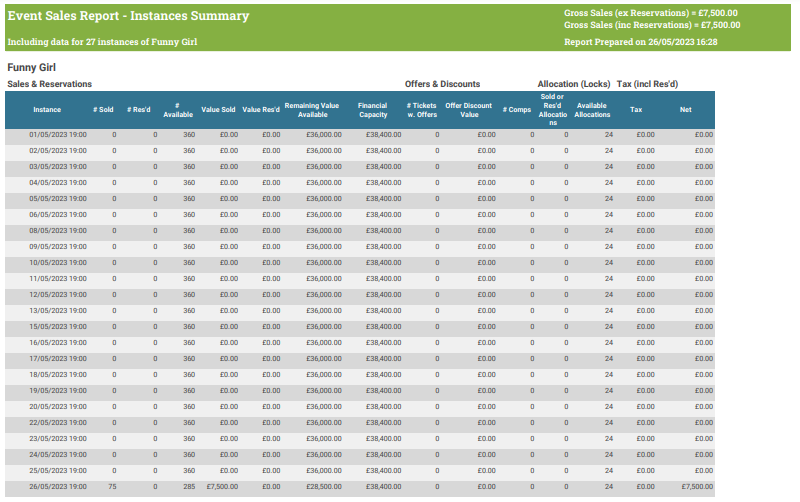Click £0.00 Net in the 01/05/2023 row

coord(704,135)
